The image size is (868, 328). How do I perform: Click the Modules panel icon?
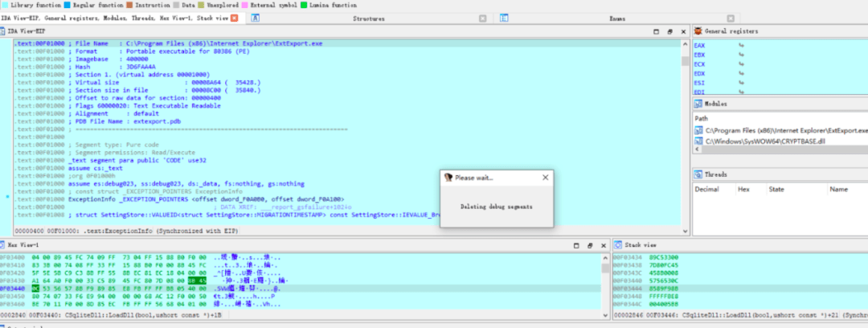(698, 104)
